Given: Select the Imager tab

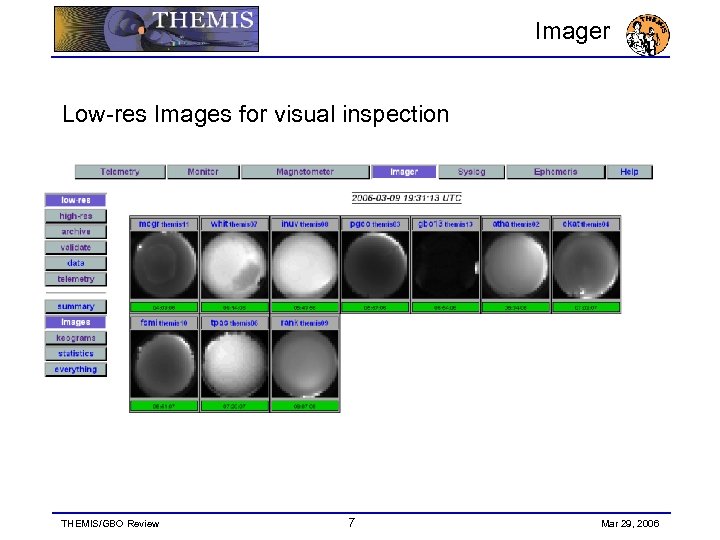Looking at the screenshot, I should point(404,172).
